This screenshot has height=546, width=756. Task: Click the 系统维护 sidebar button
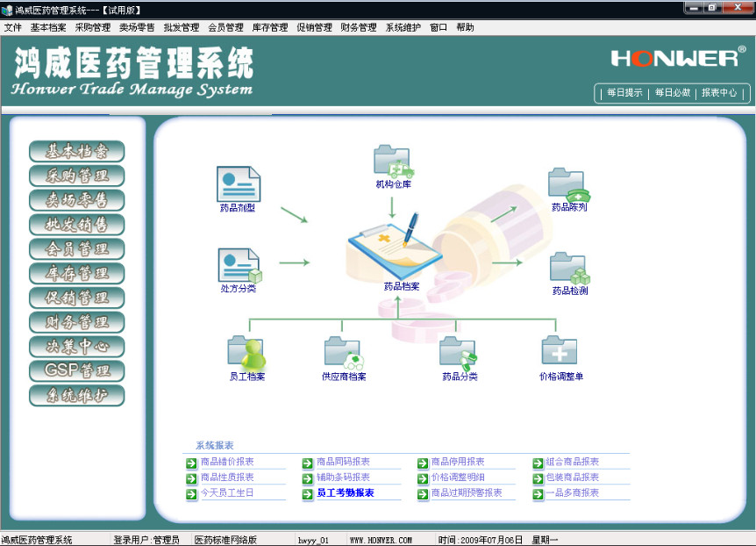77,395
